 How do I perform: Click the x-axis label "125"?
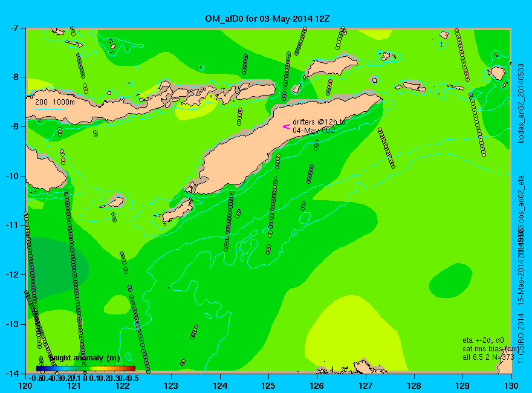[x=268, y=386]
